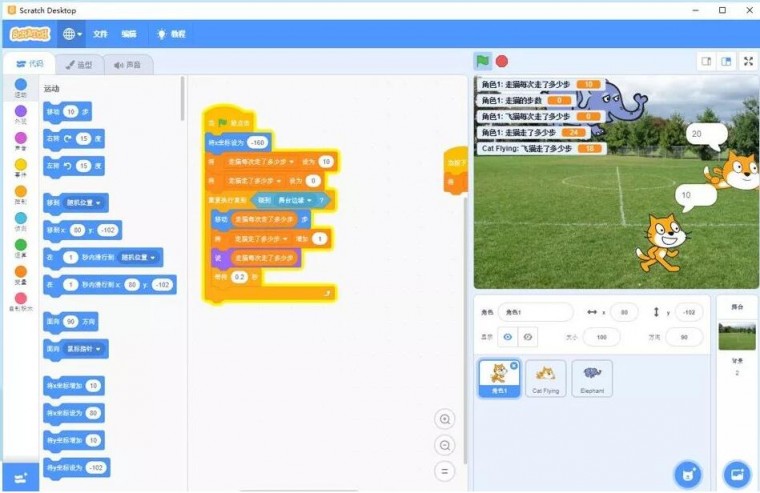Screen dimensions: 760x493
Task: Click the sprite 大小 size field showing 100
Action: click(602, 337)
